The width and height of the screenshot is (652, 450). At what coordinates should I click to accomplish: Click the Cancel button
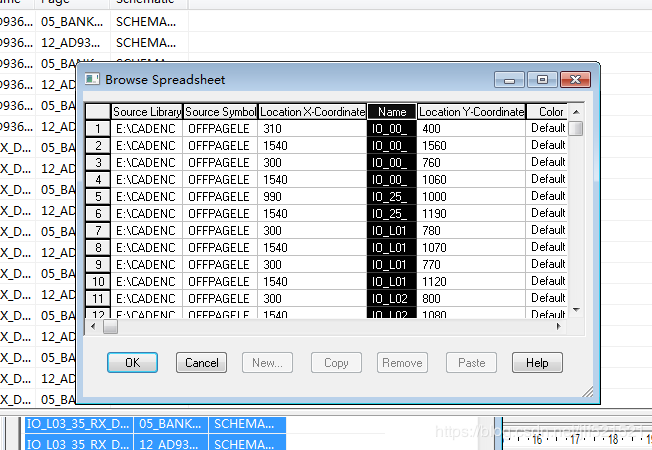pos(201,363)
